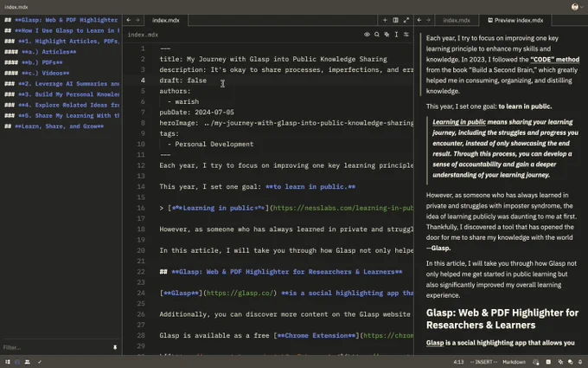The image size is (588, 368).
Task: Open new item plus menu in editor pane
Action: 385,20
